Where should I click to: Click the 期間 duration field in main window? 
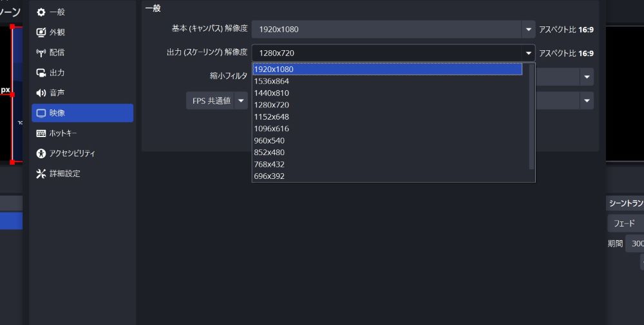[635, 244]
